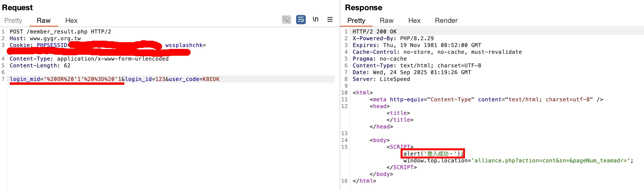Click the meta http-equiv tag line
Viewport: 644px width, 190px height.
click(x=486, y=99)
